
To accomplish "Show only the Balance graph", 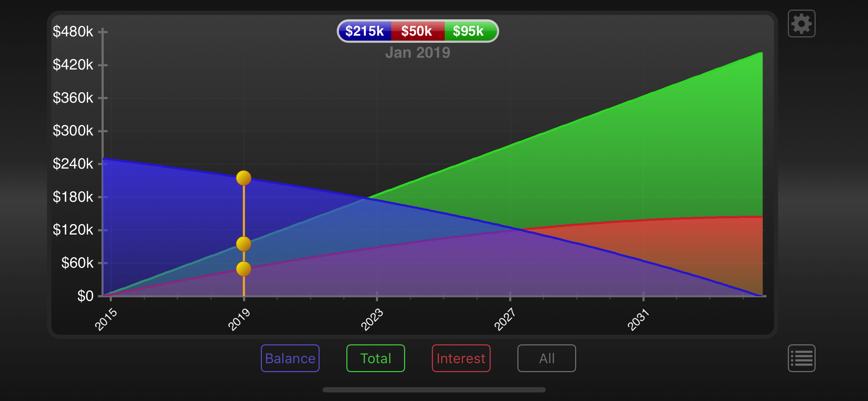I will (290, 358).
